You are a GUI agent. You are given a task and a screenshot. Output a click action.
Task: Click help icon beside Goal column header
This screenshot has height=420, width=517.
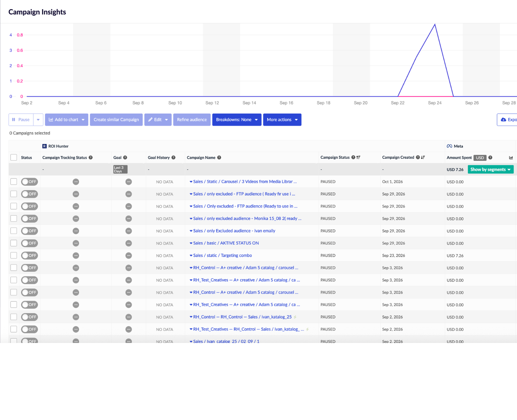125,157
